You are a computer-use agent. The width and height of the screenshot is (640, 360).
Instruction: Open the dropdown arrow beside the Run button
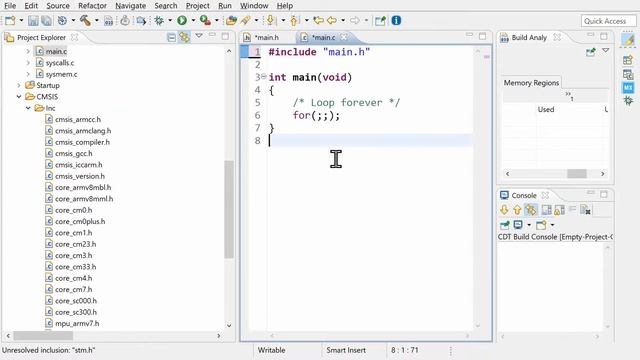(x=193, y=20)
